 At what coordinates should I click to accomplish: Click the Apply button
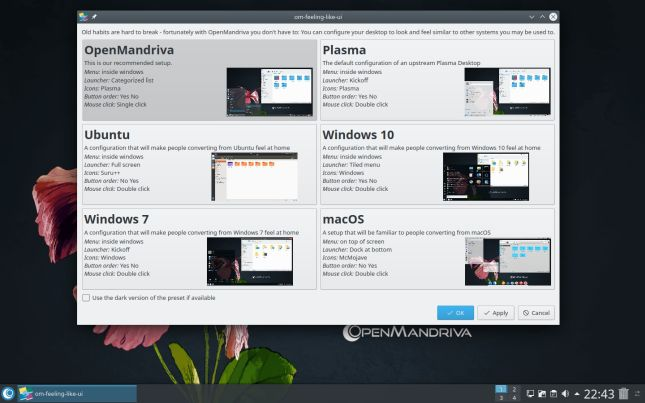tap(496, 313)
